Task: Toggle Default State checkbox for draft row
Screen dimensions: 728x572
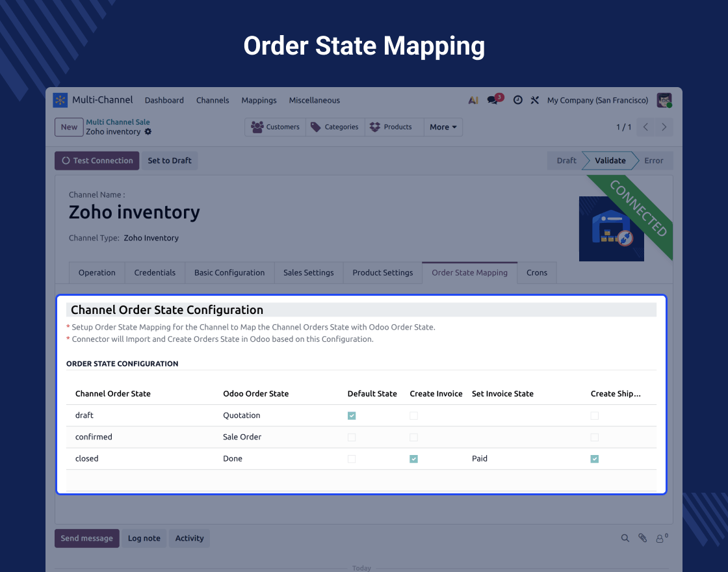Action: pos(352,415)
